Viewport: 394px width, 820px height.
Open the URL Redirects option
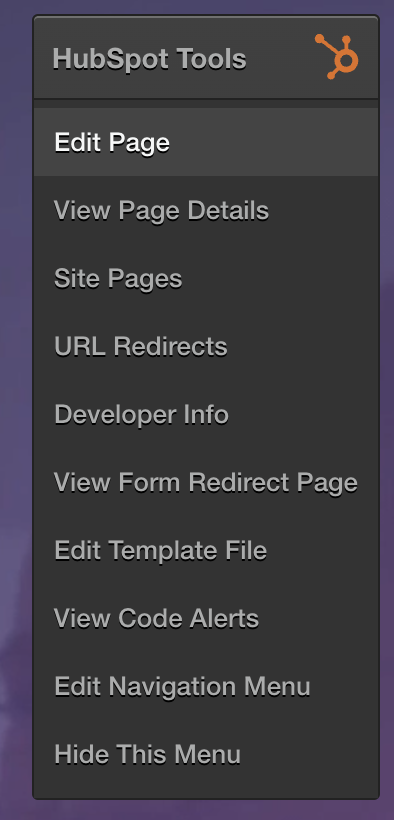[206, 346]
